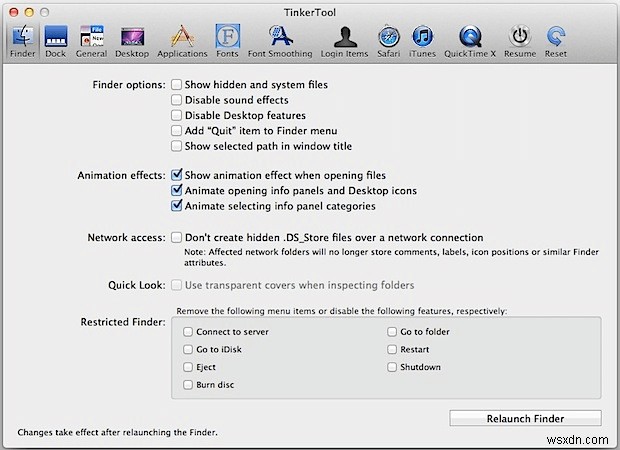620x450 pixels.
Task: Check the Go to folder restriction
Action: (x=392, y=332)
